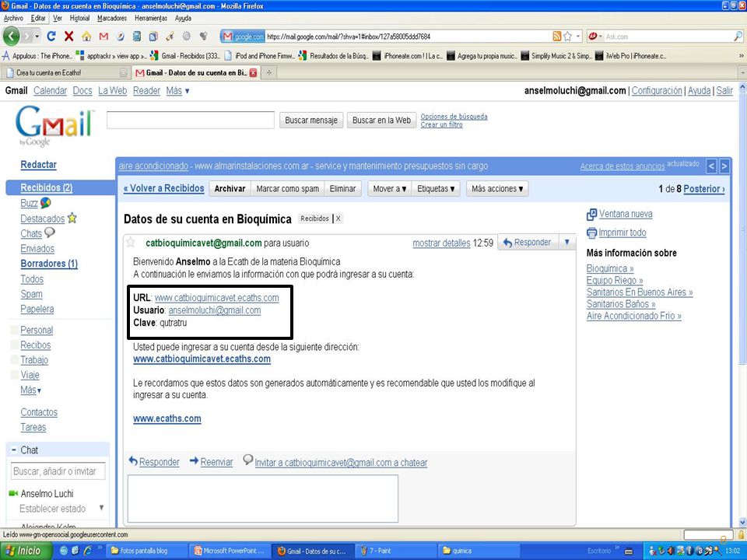The width and height of the screenshot is (747, 560).
Task: Open Buzz from the Gmail sidebar
Action: click(x=29, y=203)
